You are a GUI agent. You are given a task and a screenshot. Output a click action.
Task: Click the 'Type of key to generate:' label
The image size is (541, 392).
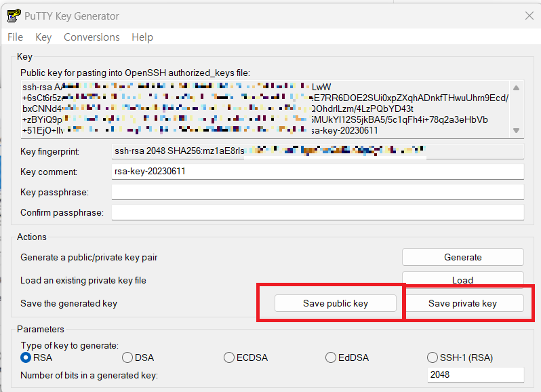pyautogui.click(x=70, y=345)
